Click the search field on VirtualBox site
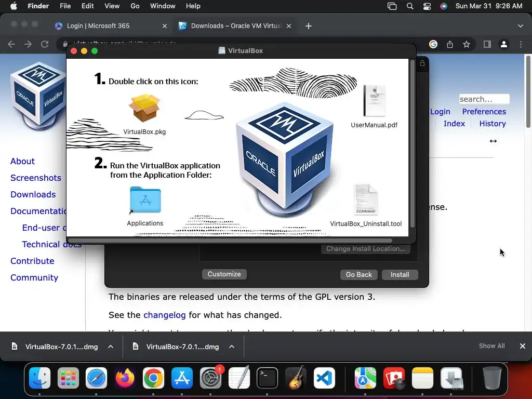532x399 pixels. coord(484,99)
